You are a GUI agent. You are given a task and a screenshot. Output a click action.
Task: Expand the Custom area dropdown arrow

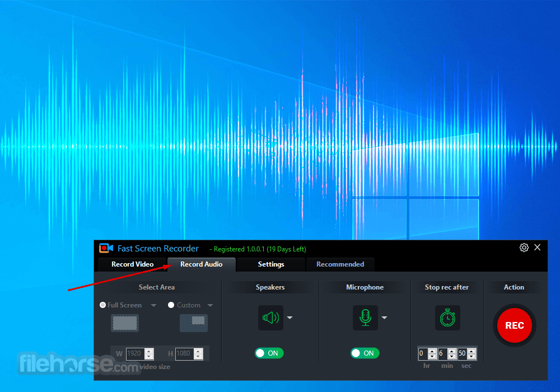(210, 305)
